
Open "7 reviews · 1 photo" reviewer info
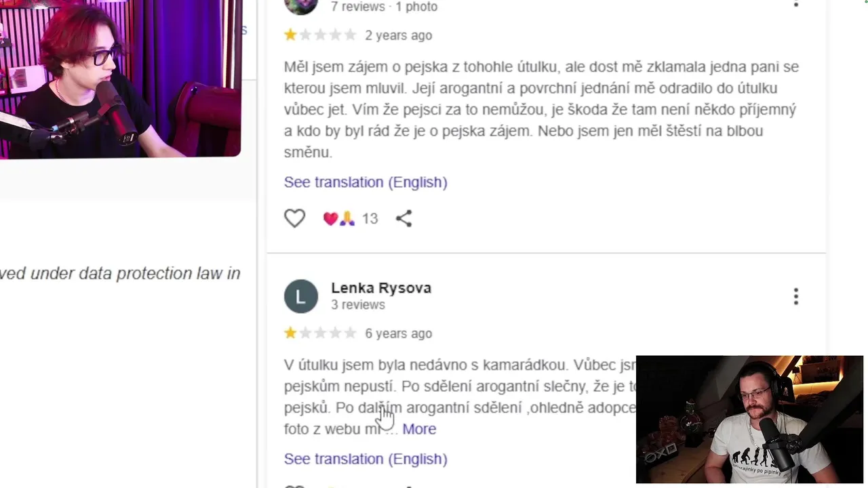click(384, 7)
